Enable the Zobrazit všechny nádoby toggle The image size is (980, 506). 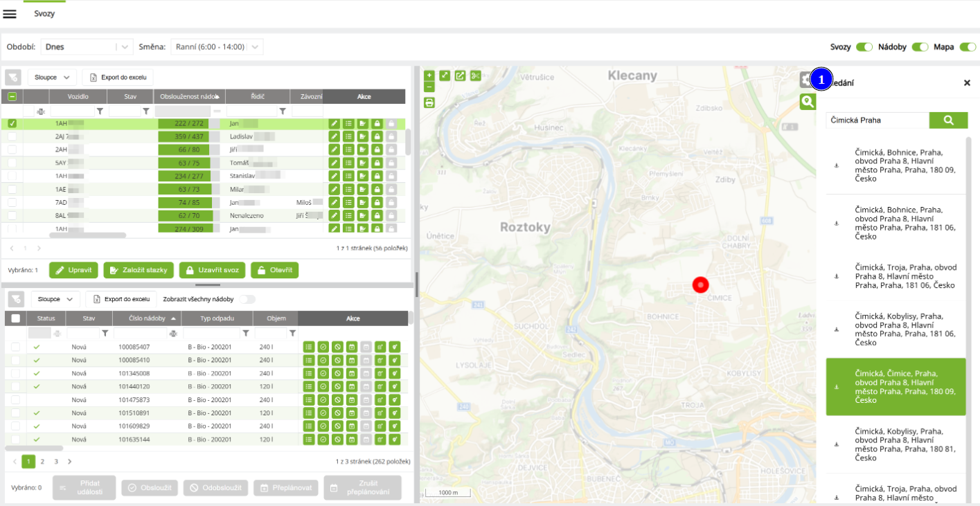(x=247, y=300)
